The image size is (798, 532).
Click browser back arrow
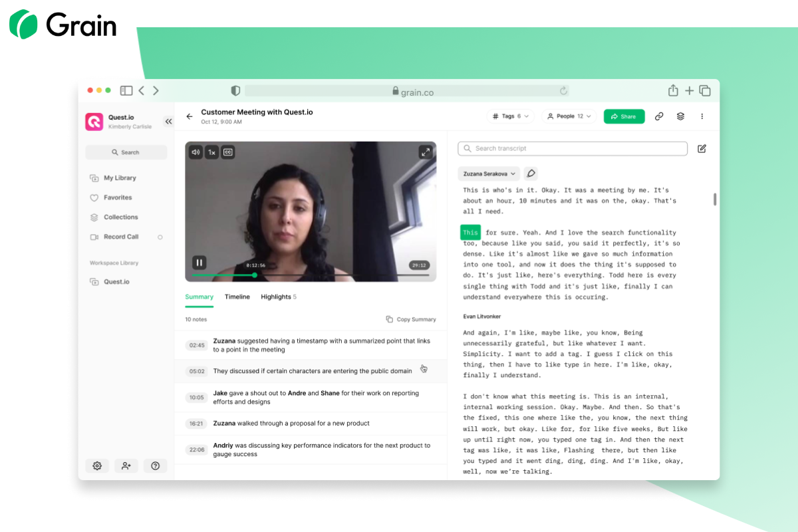tap(142, 91)
